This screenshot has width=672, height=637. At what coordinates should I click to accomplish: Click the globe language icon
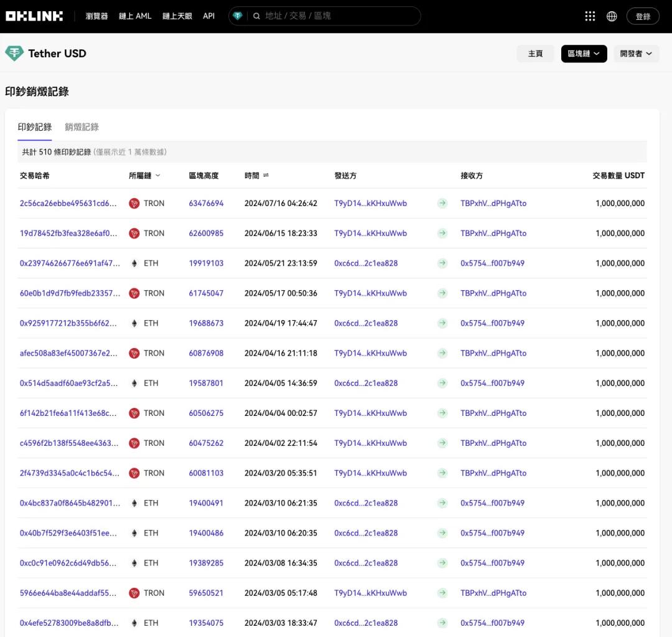(612, 16)
